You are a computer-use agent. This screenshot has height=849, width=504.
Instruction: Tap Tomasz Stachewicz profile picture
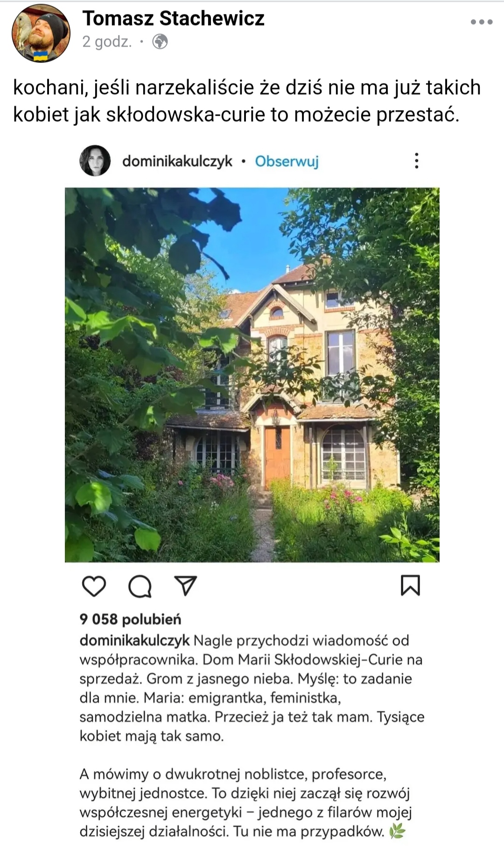pyautogui.click(x=41, y=34)
